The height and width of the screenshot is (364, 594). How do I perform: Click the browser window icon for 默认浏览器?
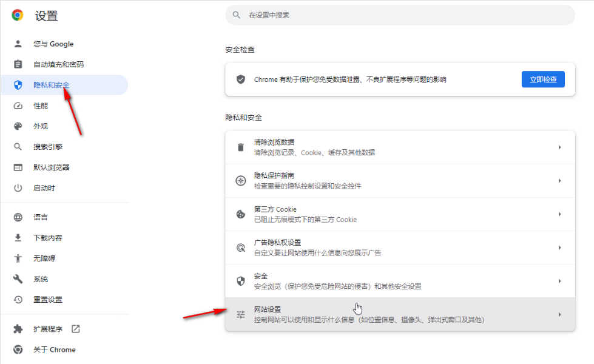[x=18, y=167]
